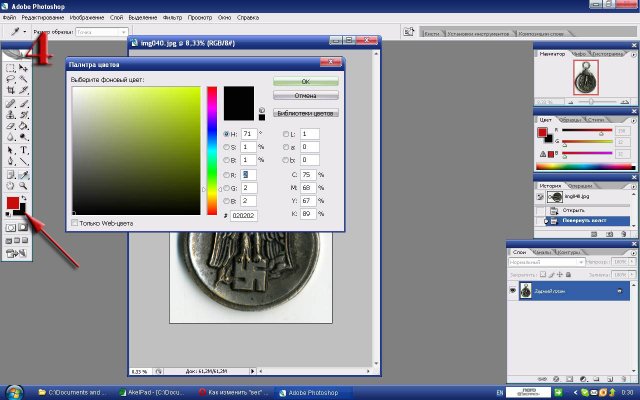Select the S saturation radio button

point(227,147)
